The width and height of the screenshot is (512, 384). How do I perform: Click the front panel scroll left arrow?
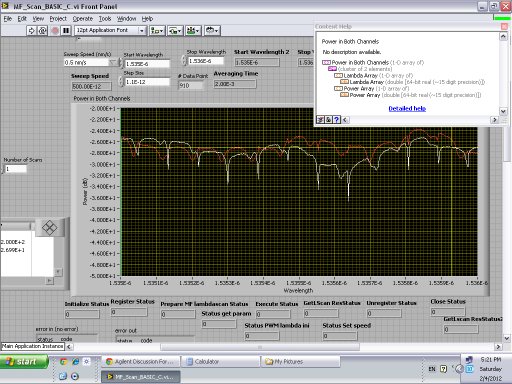coord(69,347)
